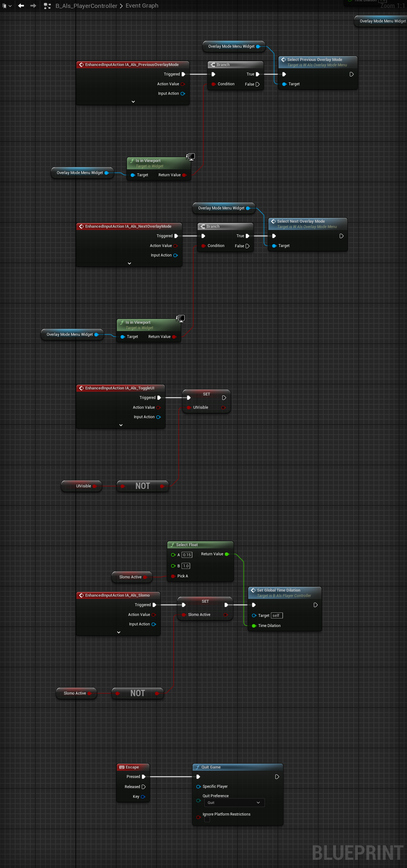Click the output exec pin of Set Global Time Dilation
Image resolution: width=407 pixels, height=868 pixels.
(x=315, y=605)
